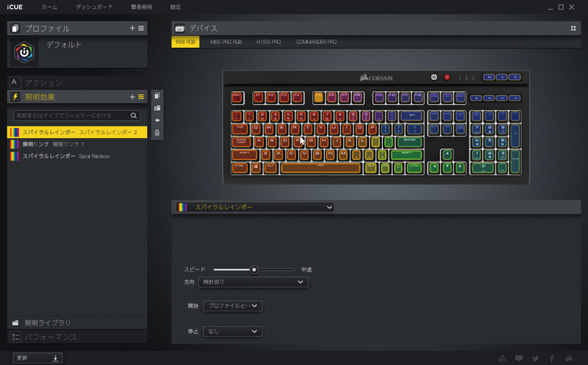Viewport: 588px width, 365px height.
Task: Click the A icon for アクション
Action: tap(14, 82)
